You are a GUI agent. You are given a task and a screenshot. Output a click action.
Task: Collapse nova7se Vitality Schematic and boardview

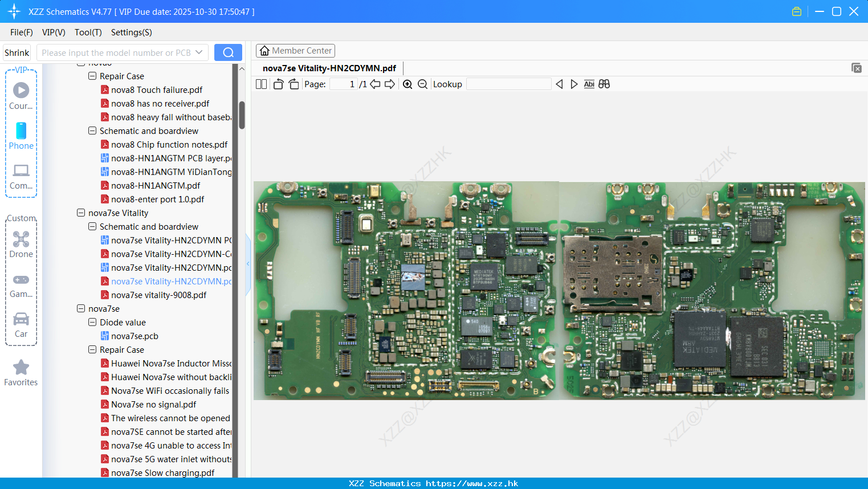tap(92, 226)
